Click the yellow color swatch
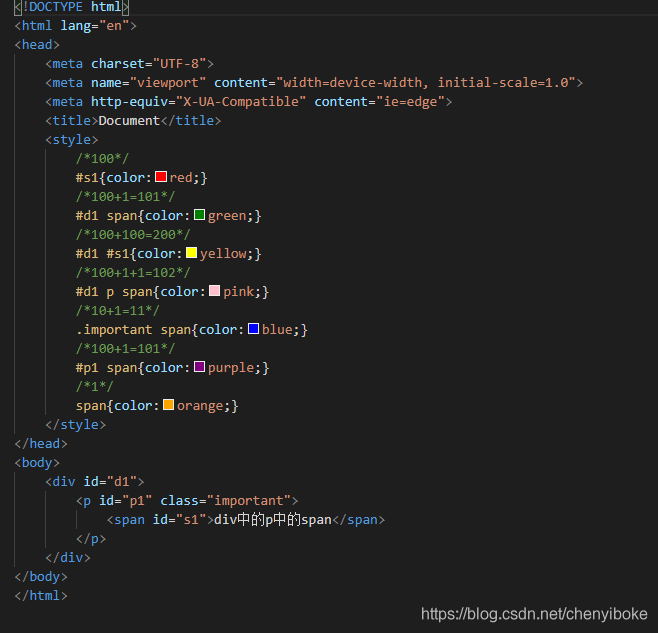The height and width of the screenshot is (633, 658). pyautogui.click(x=191, y=253)
